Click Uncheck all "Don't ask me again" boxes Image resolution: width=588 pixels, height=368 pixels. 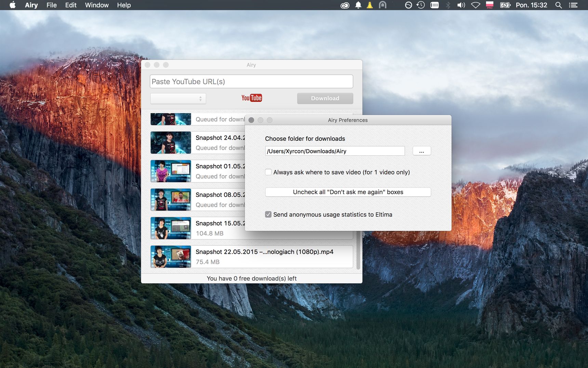[x=348, y=192]
